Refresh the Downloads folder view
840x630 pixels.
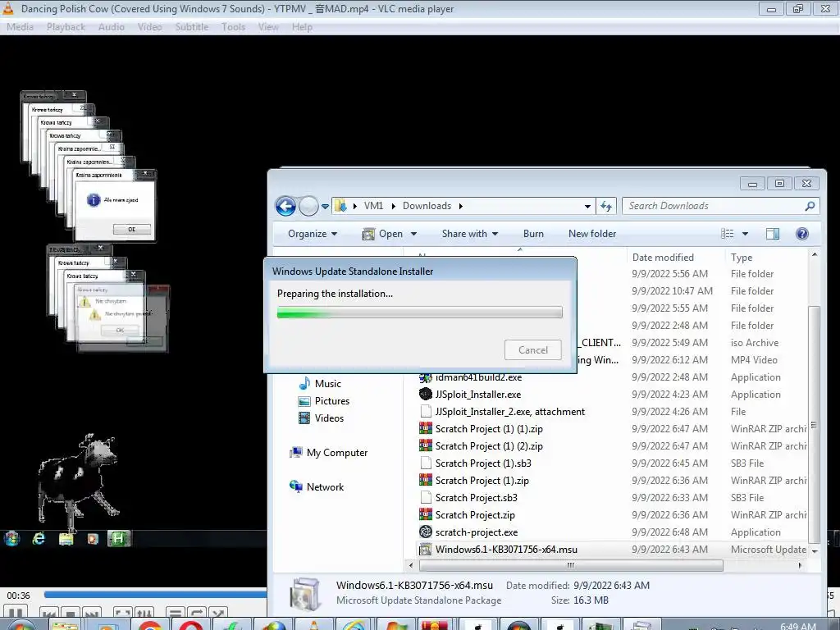point(606,206)
